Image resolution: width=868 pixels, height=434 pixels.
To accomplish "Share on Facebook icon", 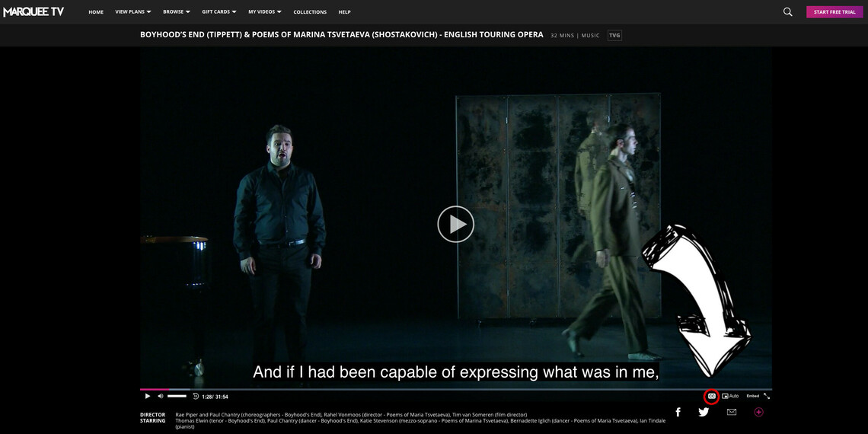I will [x=678, y=412].
